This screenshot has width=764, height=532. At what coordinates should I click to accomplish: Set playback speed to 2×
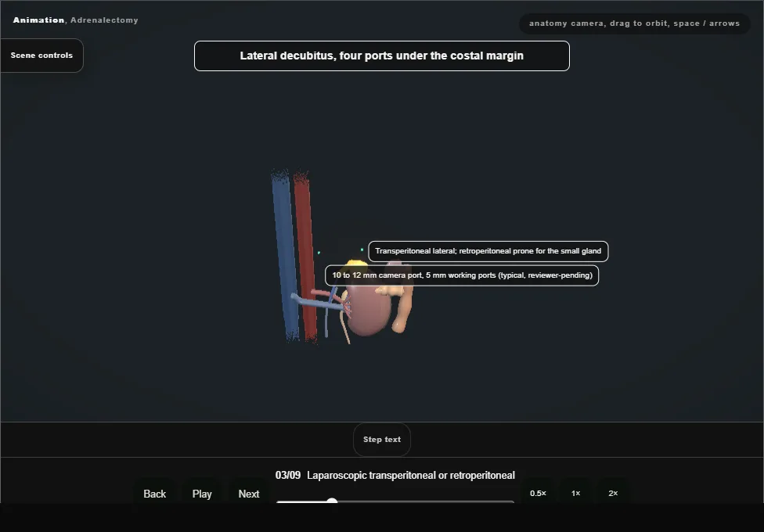(613, 494)
